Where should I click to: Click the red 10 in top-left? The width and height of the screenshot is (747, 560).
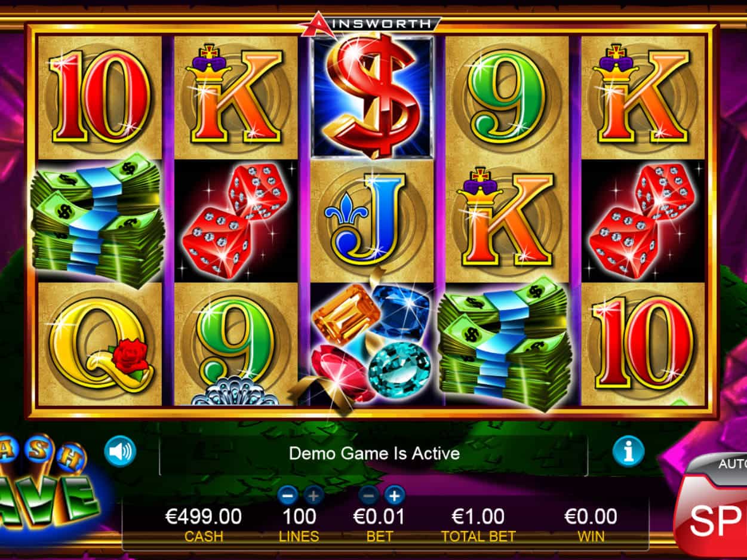pos(99,97)
